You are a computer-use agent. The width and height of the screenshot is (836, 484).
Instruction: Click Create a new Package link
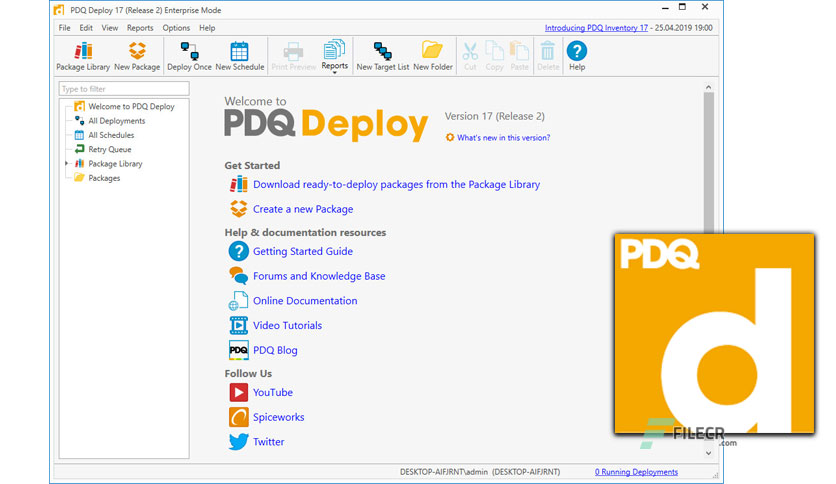click(x=303, y=209)
